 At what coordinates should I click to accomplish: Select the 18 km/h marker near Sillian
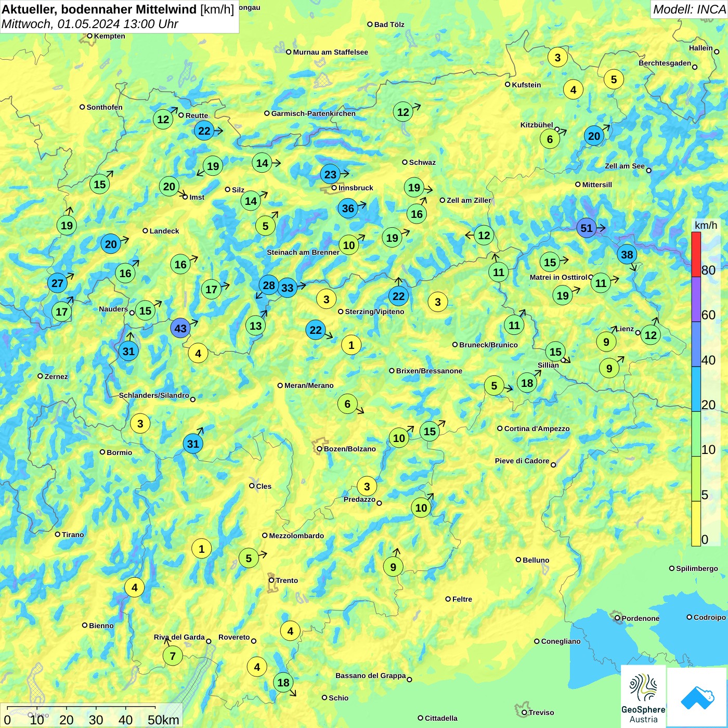tap(527, 383)
